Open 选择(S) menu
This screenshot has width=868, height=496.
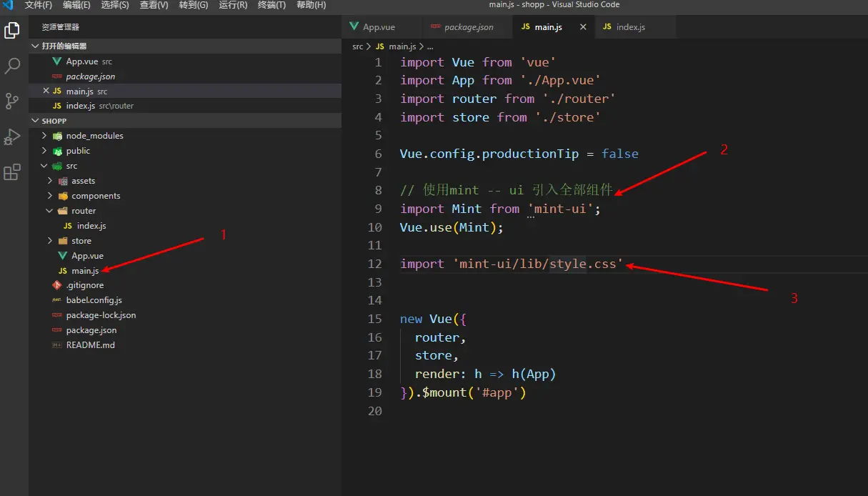coord(115,5)
